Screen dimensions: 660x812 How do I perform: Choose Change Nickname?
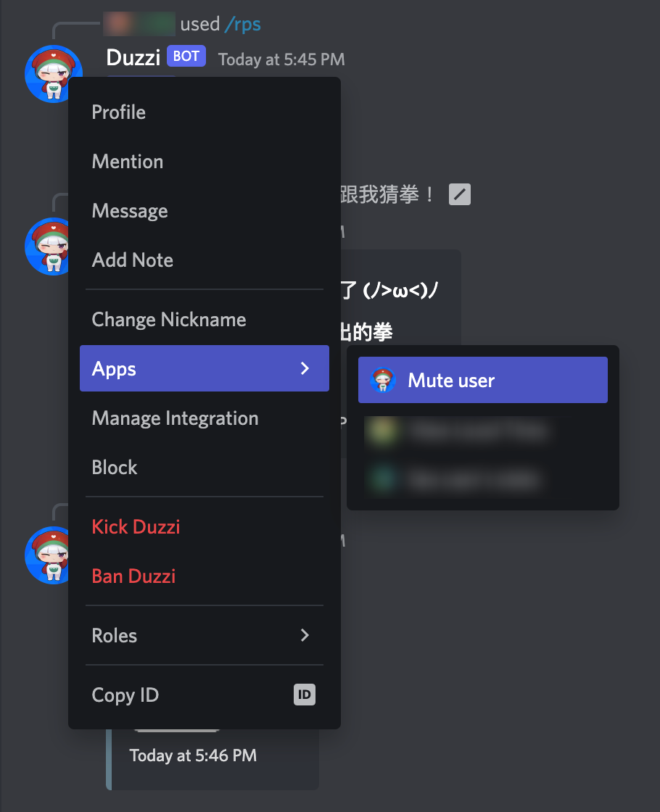(205, 320)
